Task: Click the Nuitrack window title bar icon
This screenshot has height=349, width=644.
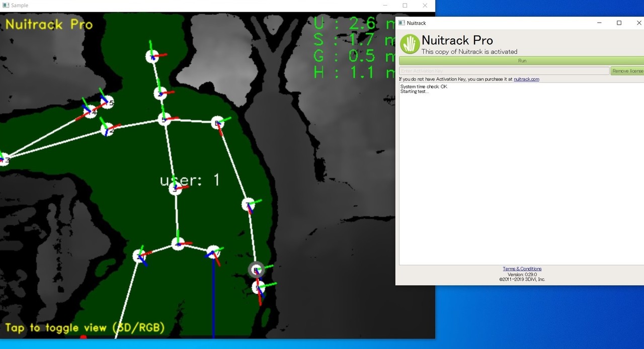Action: (401, 23)
